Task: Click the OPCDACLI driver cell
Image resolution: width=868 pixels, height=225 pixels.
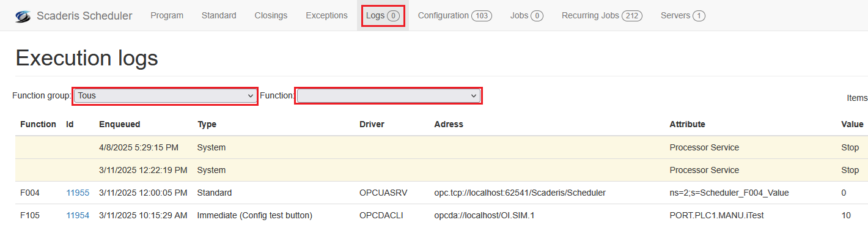Action: 381,215
